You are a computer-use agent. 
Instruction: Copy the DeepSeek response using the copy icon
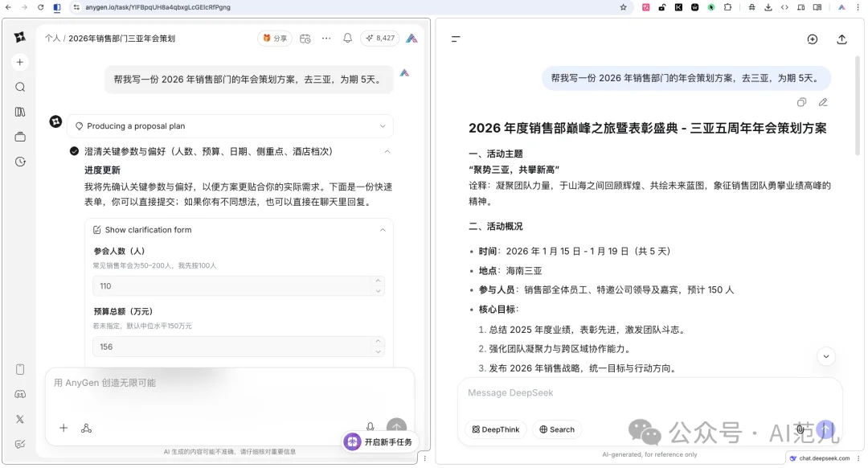coord(801,102)
